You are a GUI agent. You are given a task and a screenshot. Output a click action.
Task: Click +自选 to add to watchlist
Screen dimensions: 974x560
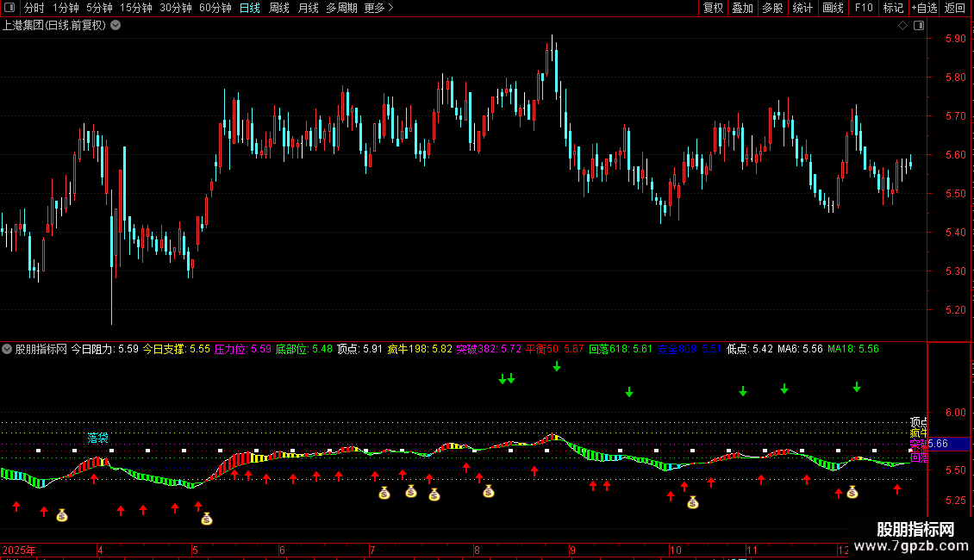tap(924, 8)
